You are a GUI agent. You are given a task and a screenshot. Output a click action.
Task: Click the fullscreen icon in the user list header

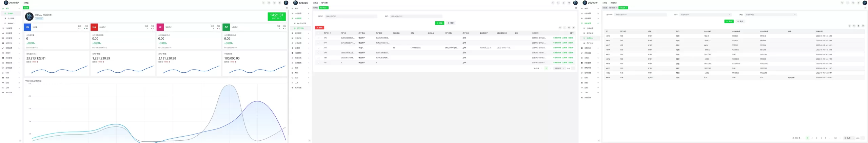pos(558,3)
